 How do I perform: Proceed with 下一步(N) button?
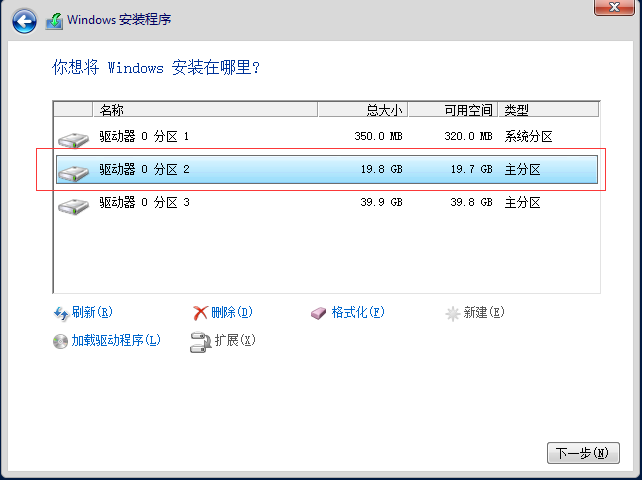[583, 453]
